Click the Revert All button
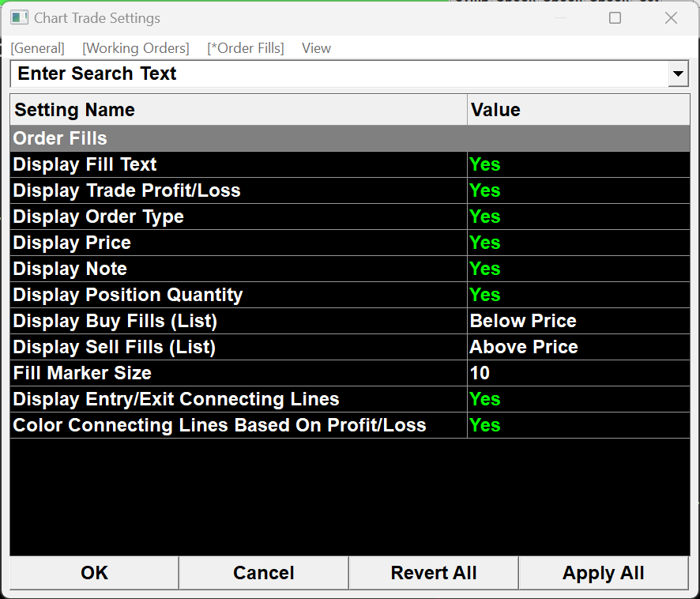The width and height of the screenshot is (700, 599). 434,573
